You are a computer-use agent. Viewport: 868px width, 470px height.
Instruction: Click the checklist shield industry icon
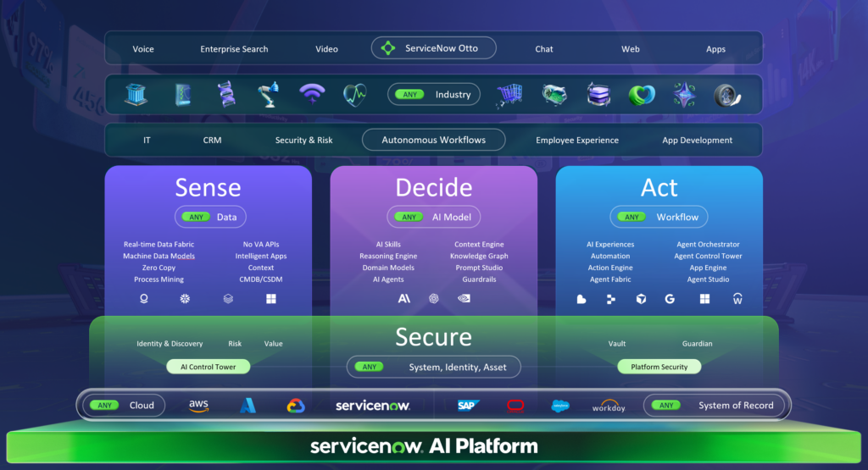coord(183,95)
